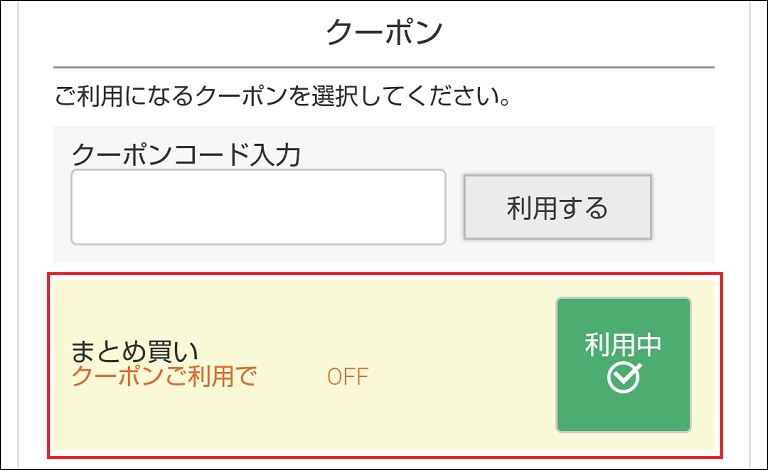768x470 pixels.
Task: Click the horizontal divider under クーポン heading
Action: [x=384, y=67]
